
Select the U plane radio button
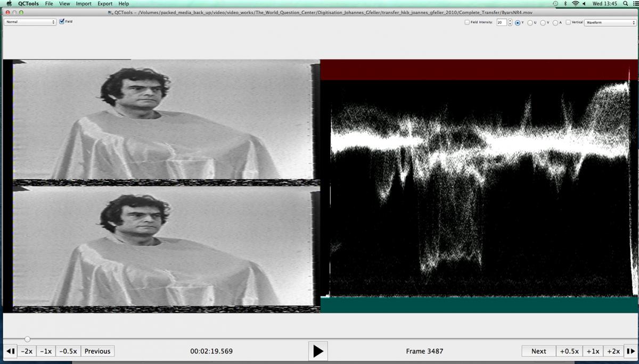click(530, 23)
